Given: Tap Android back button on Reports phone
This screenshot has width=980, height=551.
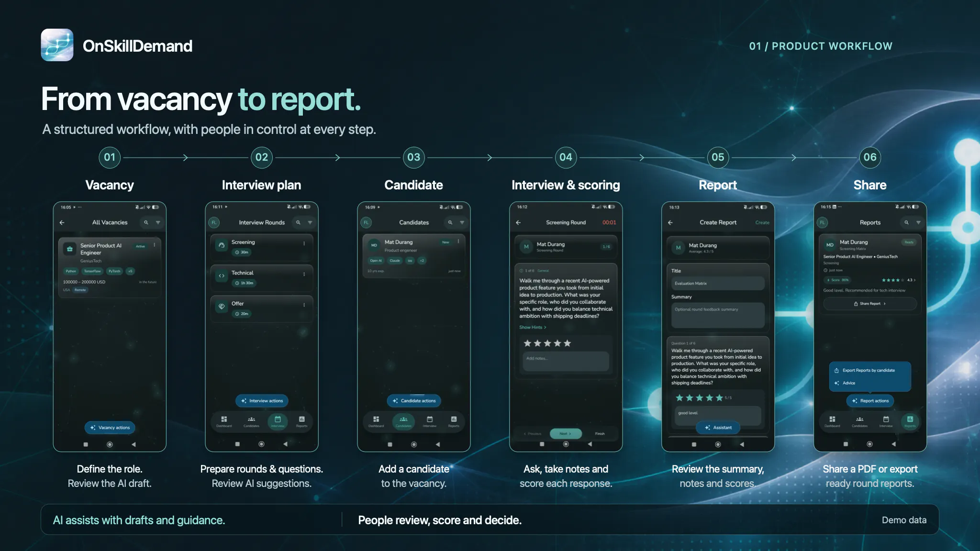Looking at the screenshot, I should [x=893, y=444].
